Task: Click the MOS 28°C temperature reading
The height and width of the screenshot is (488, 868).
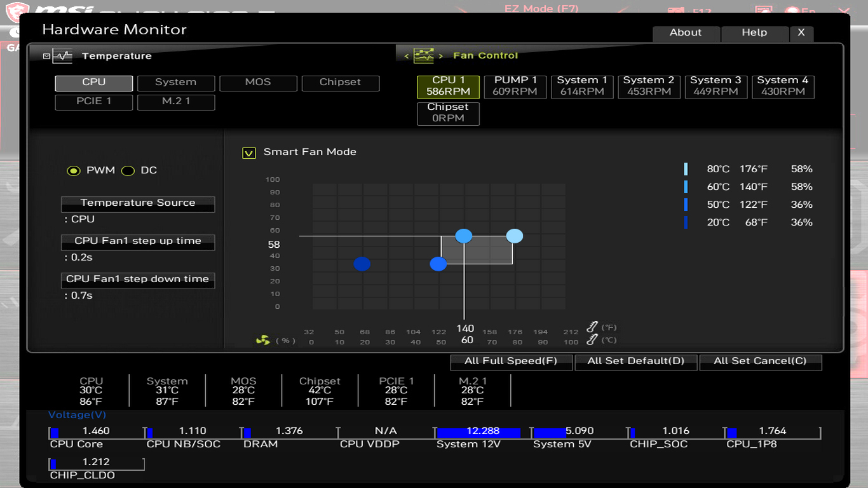Action: 243,391
